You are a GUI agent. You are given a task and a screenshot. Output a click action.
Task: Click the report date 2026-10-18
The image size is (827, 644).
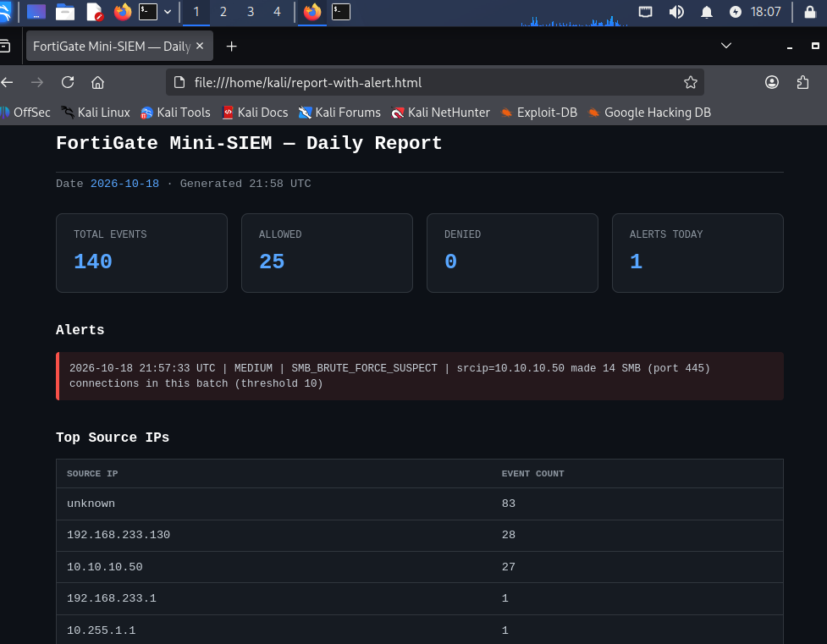pos(124,184)
